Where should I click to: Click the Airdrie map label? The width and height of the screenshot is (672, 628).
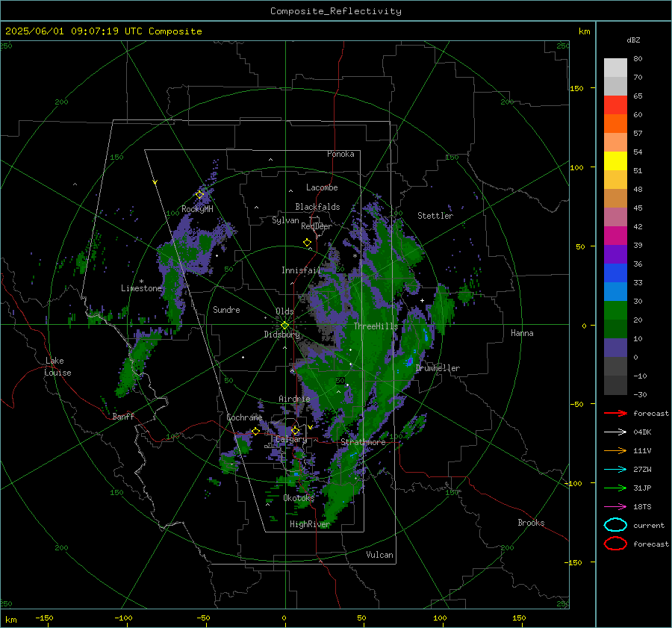tap(294, 399)
